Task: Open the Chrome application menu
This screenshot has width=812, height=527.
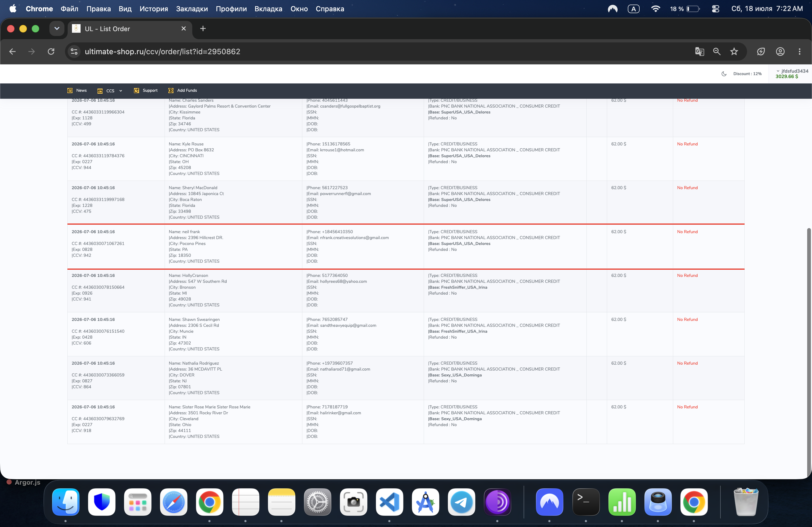Action: 39,9
